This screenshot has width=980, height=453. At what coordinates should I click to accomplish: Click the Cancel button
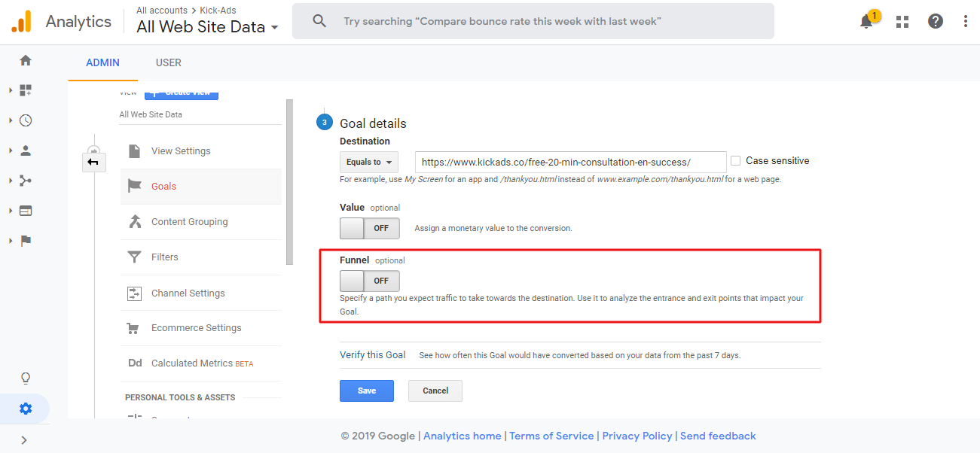[435, 391]
